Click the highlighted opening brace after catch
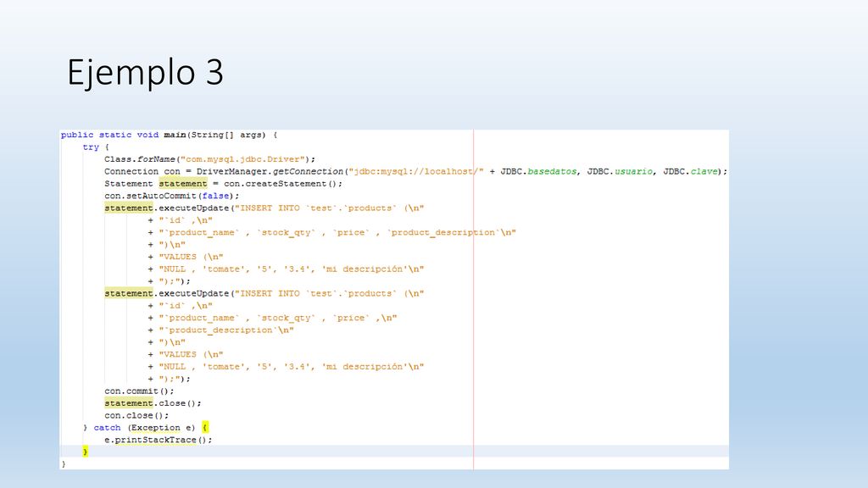This screenshot has height=488, width=868. [x=205, y=428]
